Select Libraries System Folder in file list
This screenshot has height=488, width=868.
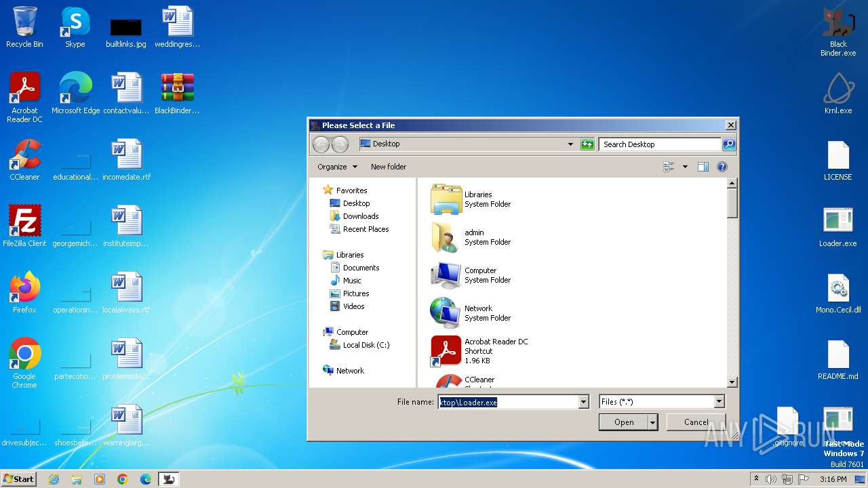pyautogui.click(x=471, y=199)
